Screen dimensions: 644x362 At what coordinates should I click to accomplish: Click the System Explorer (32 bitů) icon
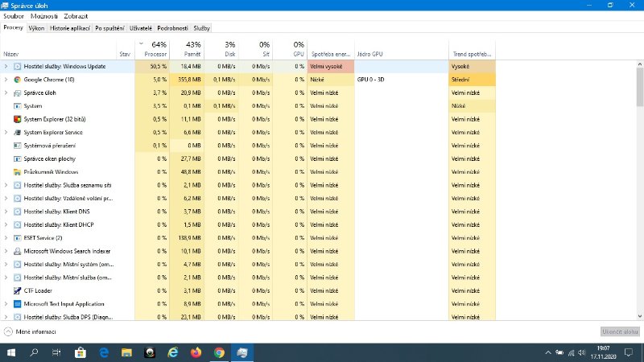point(17,119)
